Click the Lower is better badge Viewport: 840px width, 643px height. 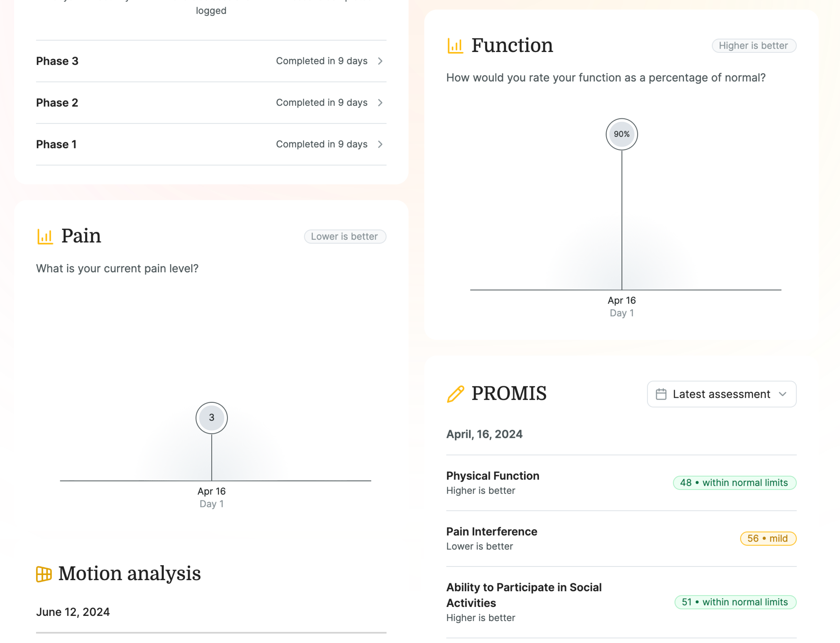[345, 236]
